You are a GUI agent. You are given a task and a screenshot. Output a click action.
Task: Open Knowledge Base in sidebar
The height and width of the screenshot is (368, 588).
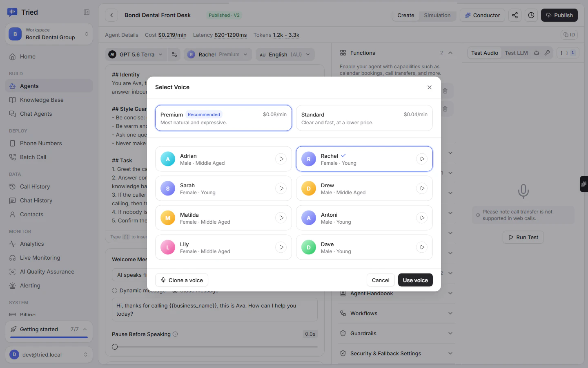click(49, 100)
